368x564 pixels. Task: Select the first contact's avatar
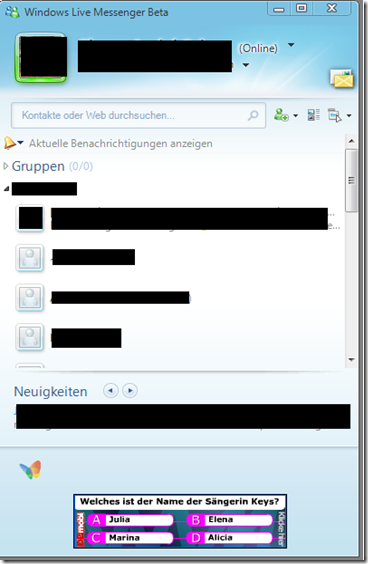click(30, 218)
